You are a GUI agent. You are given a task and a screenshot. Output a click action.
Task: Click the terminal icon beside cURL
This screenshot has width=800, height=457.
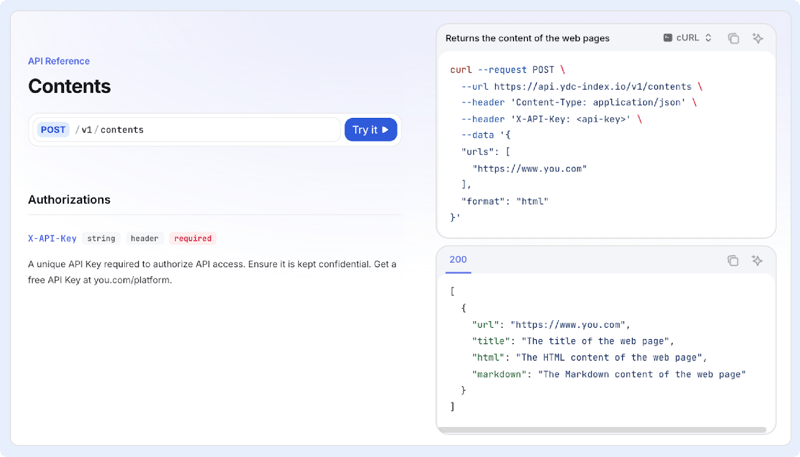pos(667,38)
